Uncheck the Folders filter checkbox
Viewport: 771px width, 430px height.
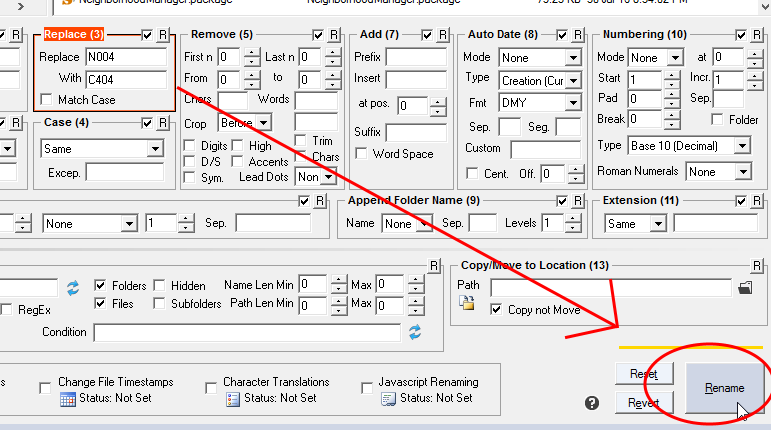pos(100,286)
